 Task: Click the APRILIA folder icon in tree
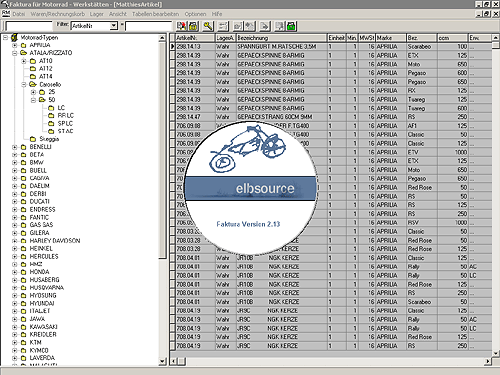tap(23, 45)
